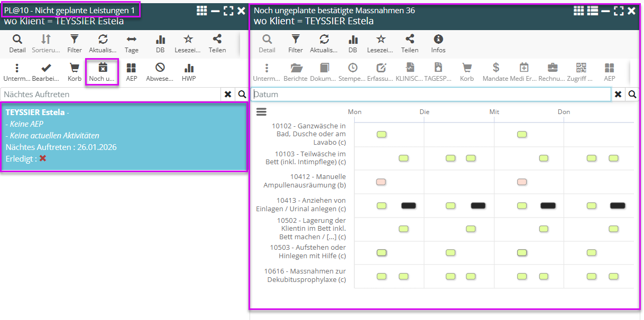Click the 'Noch u...' calendar icon
Image resolution: width=644 pixels, height=320 pixels.
103,72
